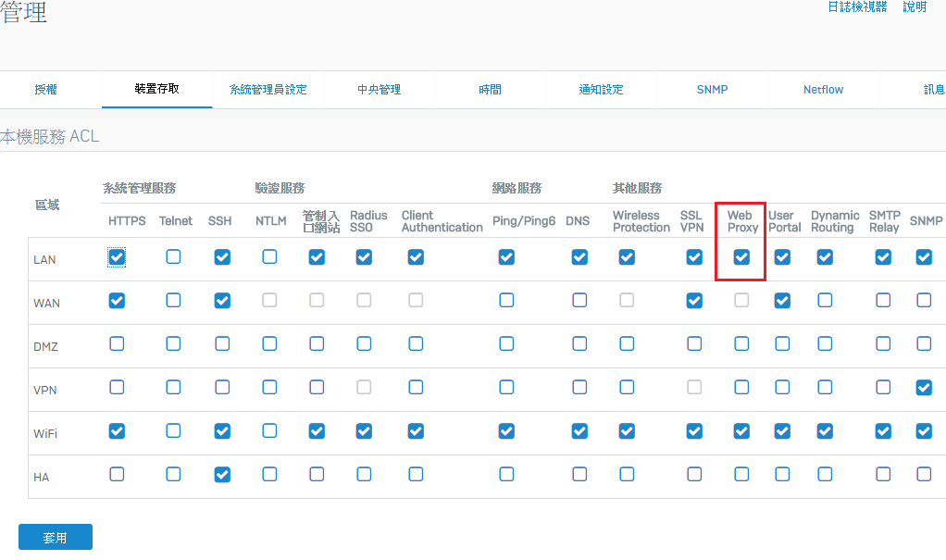Switch to 系統管理員設定 tab
Viewport: 946px width, 560px height.
click(268, 89)
